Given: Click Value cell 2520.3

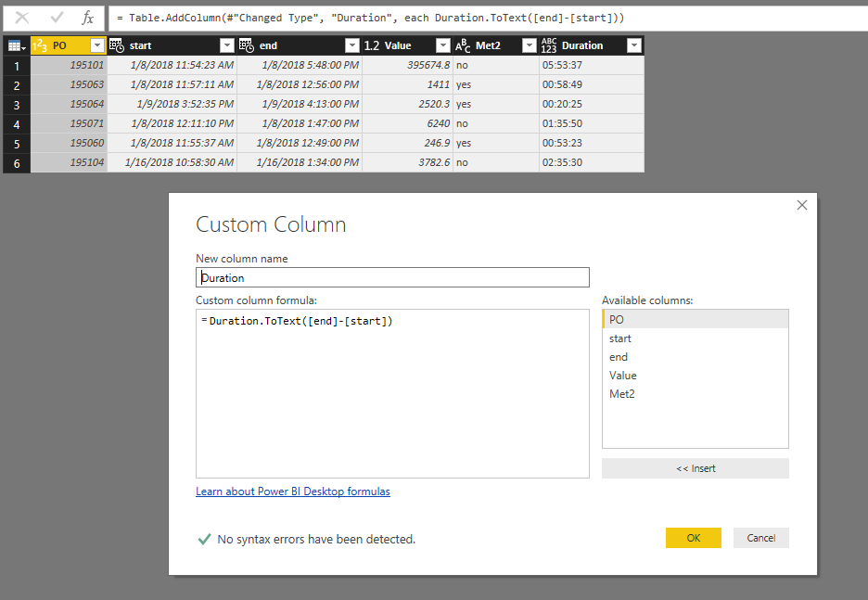Looking at the screenshot, I should point(407,104).
